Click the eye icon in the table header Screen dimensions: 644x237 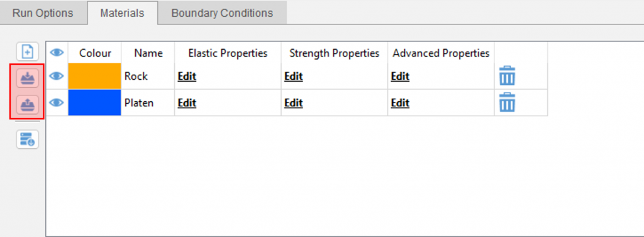coord(57,53)
